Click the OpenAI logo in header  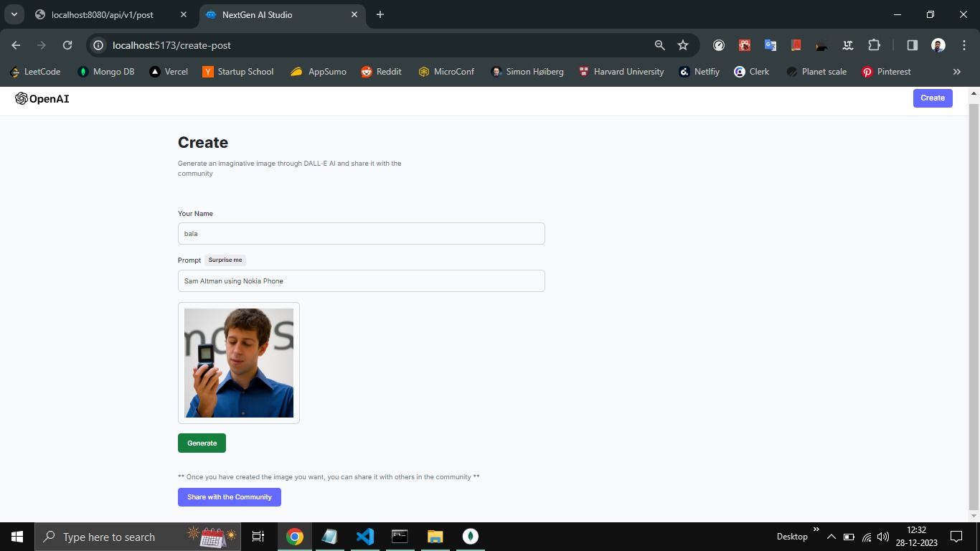point(42,98)
